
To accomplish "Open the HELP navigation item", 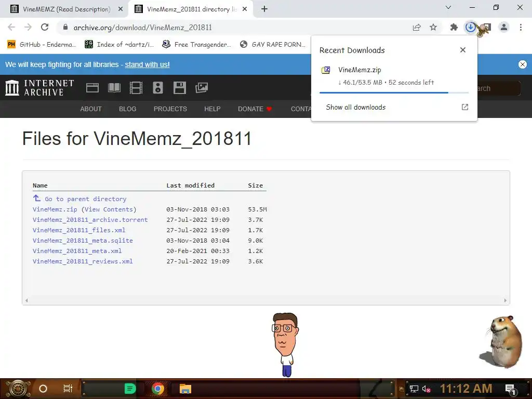I will 212,109.
